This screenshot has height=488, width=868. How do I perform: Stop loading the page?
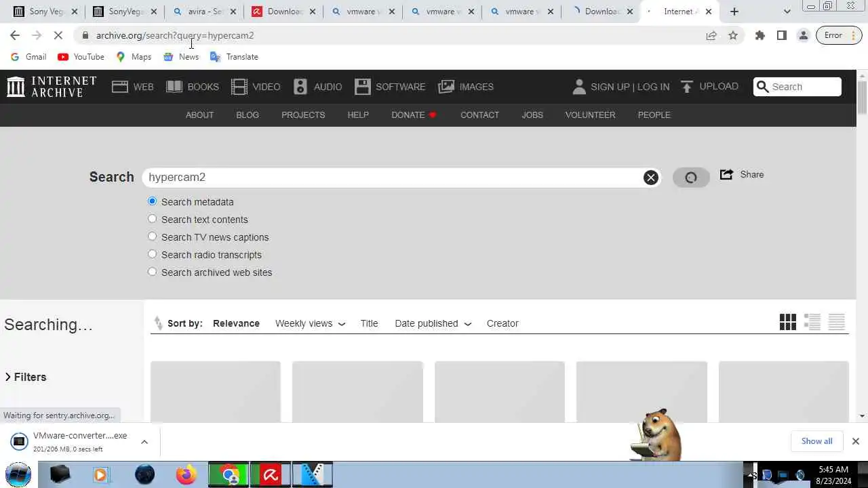tap(58, 35)
